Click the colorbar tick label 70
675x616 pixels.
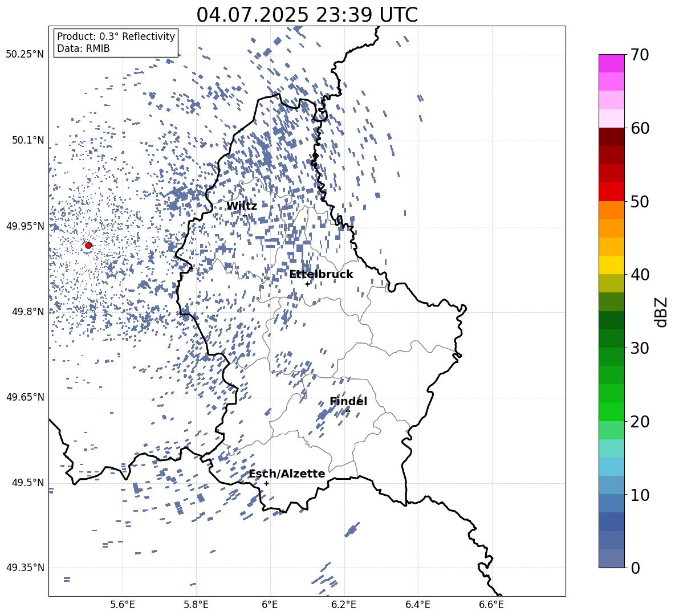[639, 55]
